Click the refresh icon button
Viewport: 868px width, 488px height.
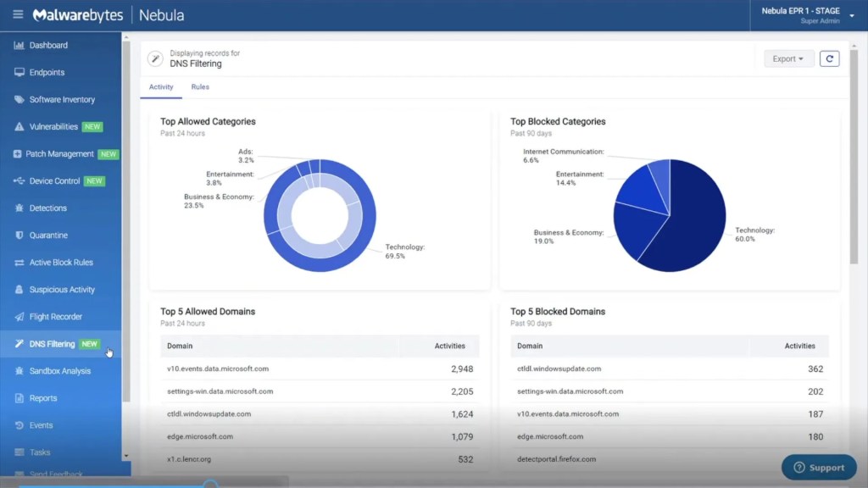tap(829, 58)
